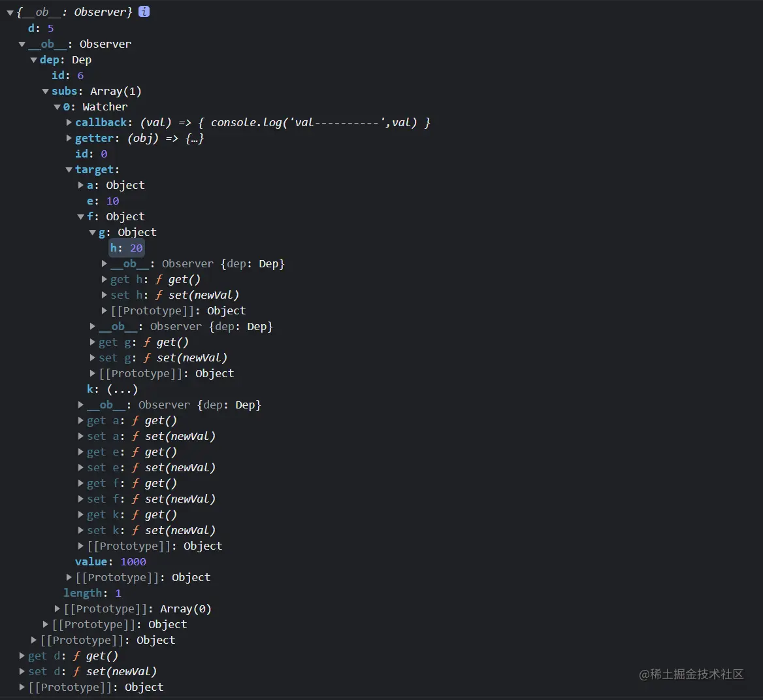This screenshot has height=700, width=763.
Task: Expand the set h: f set(newVal) row
Action: 104,295
